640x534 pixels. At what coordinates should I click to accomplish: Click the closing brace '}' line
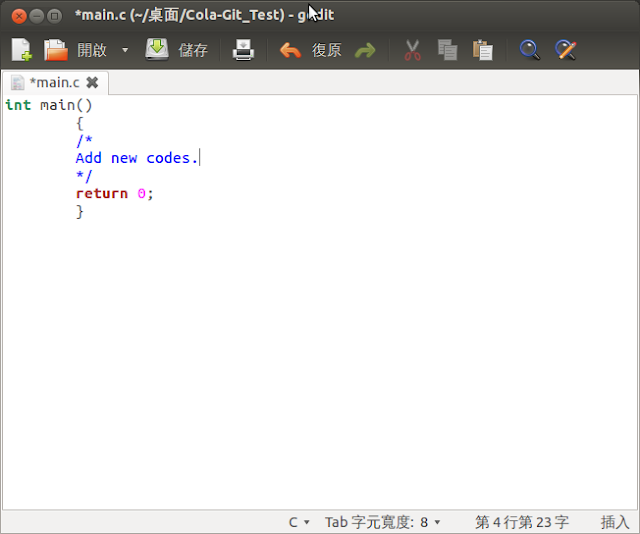pos(80,211)
